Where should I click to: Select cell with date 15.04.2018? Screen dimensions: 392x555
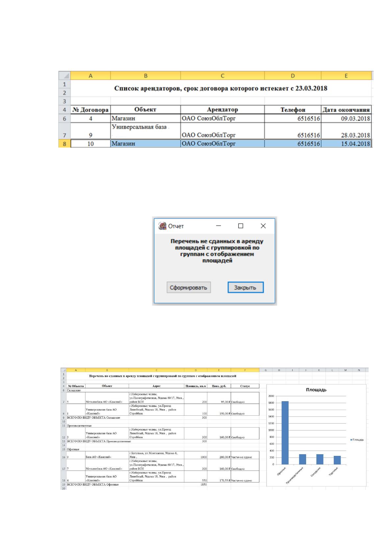(346, 144)
